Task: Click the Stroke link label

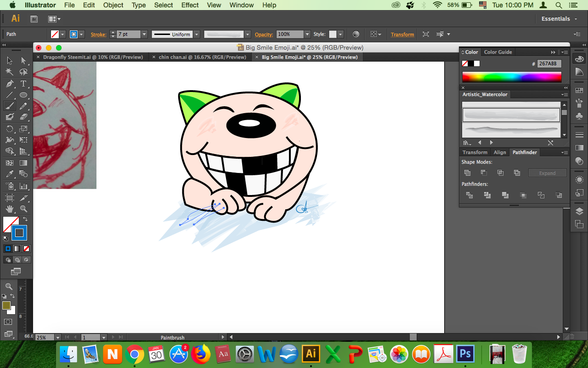Action: [x=98, y=34]
